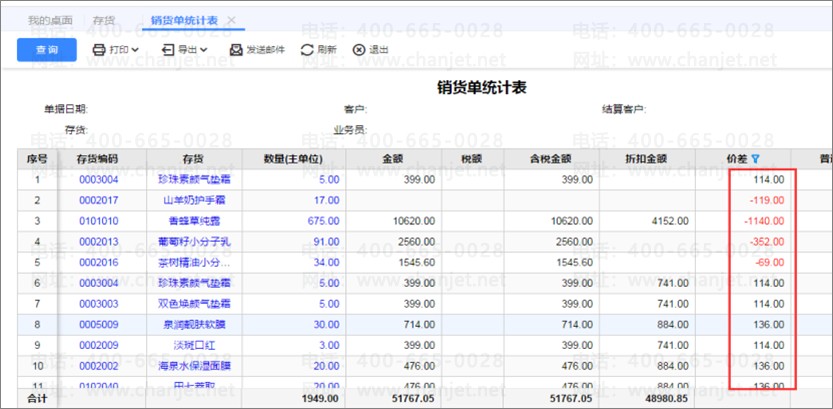Click the export icon in toolbar

[168, 49]
